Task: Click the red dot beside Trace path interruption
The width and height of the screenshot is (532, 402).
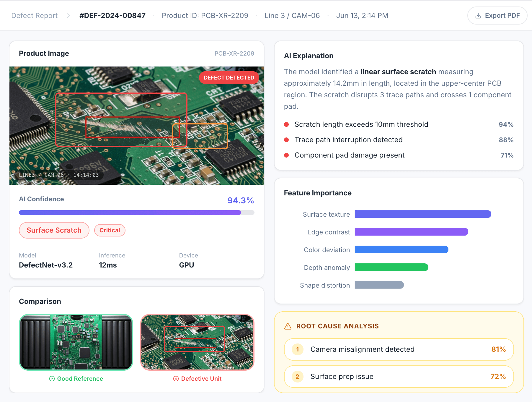Action: point(286,140)
